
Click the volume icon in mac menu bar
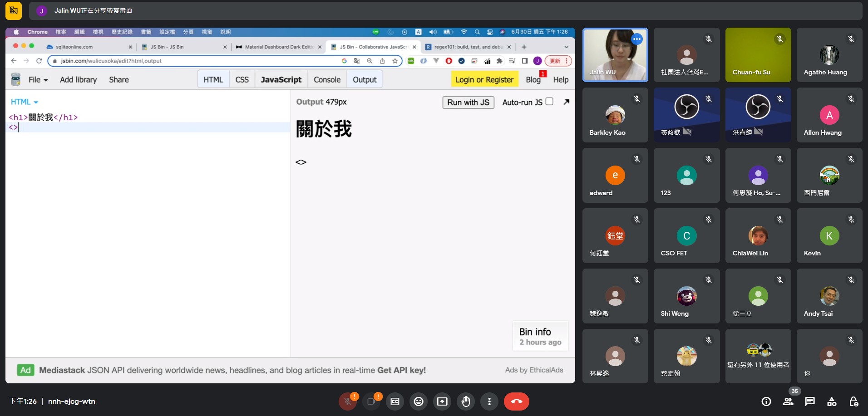click(433, 32)
